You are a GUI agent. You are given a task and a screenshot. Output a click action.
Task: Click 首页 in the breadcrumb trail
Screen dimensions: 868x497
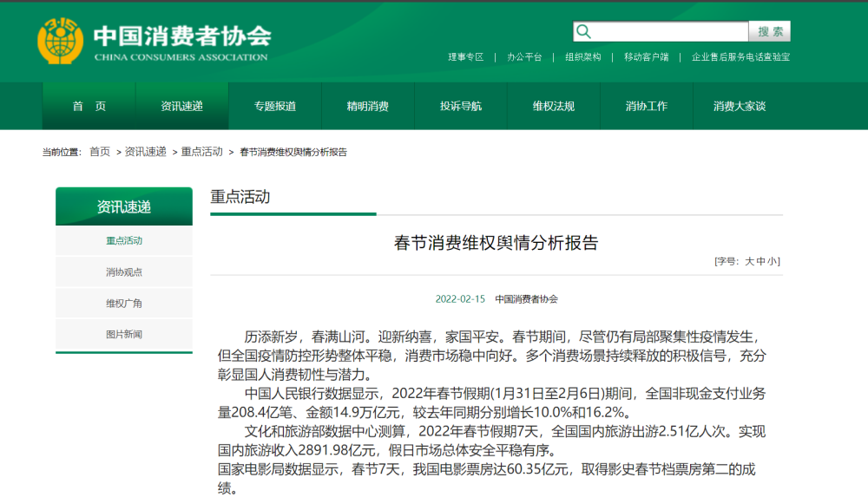pyautogui.click(x=100, y=152)
